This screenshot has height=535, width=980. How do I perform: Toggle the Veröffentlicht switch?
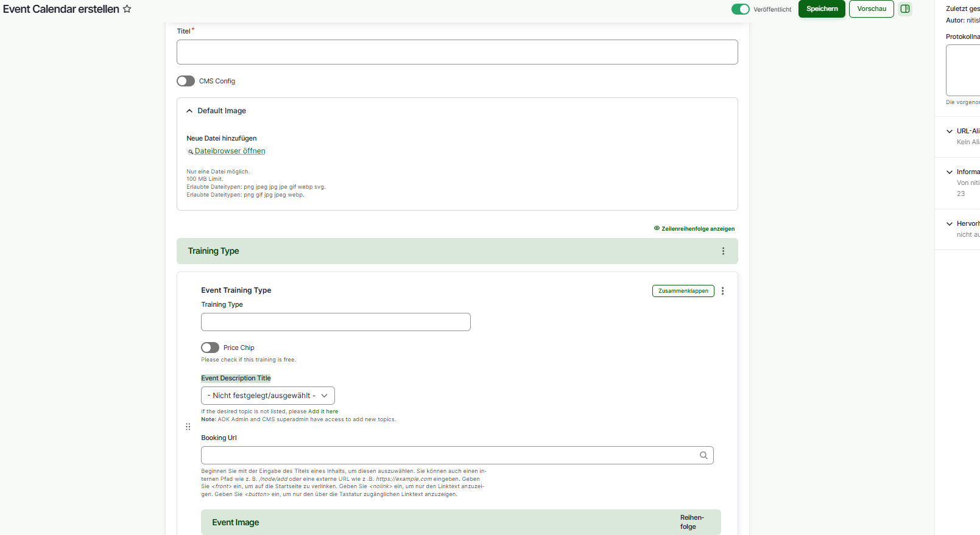(x=740, y=9)
